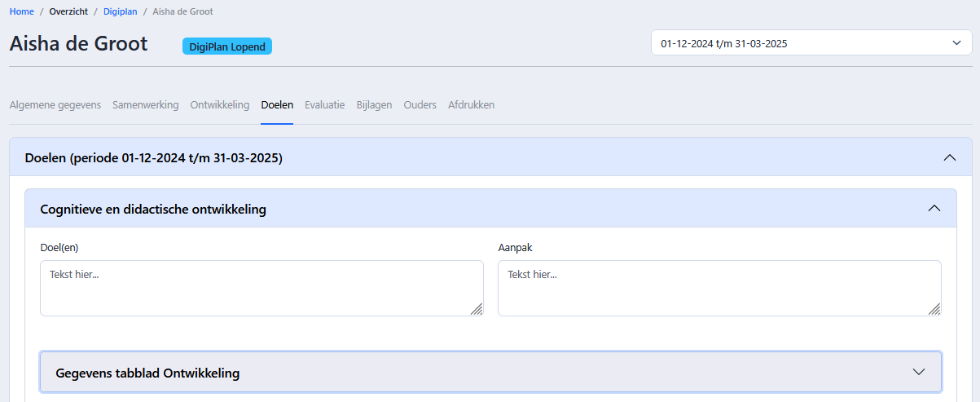Focus the Aanpak text field
The width and height of the screenshot is (980, 402).
pos(719,288)
